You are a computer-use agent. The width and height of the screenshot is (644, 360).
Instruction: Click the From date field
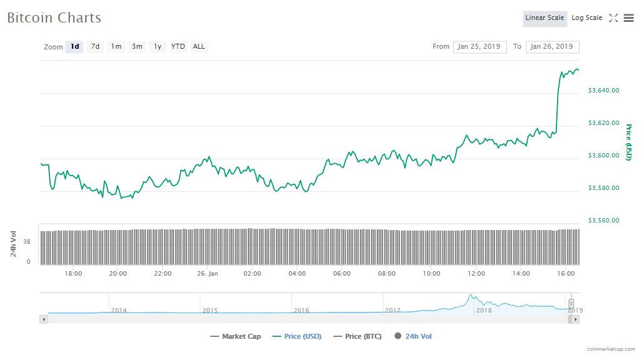(x=479, y=47)
